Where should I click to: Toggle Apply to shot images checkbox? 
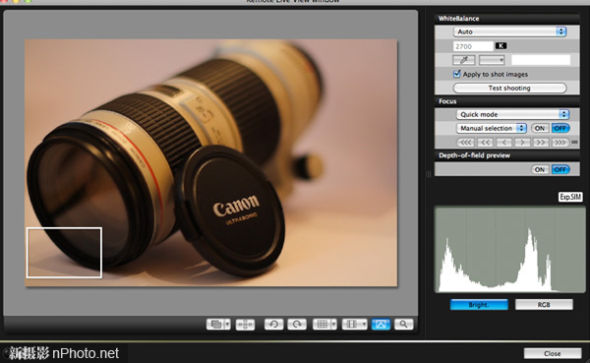[457, 74]
